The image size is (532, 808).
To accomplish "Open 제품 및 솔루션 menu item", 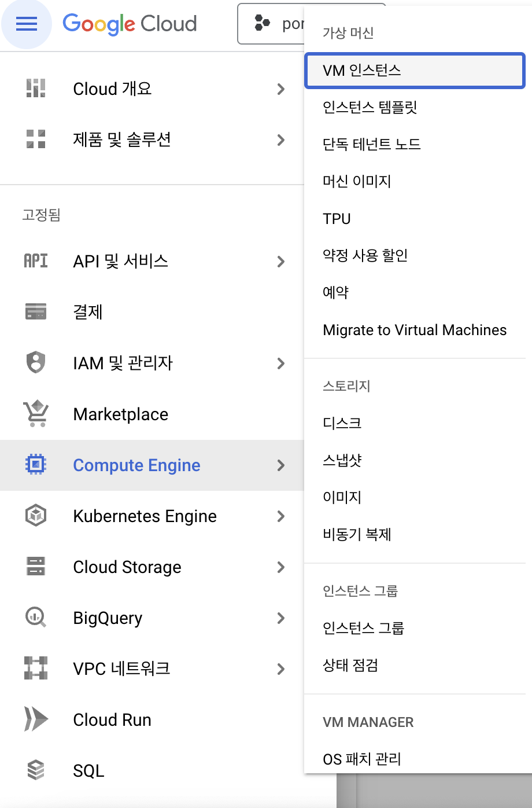I will pyautogui.click(x=152, y=140).
